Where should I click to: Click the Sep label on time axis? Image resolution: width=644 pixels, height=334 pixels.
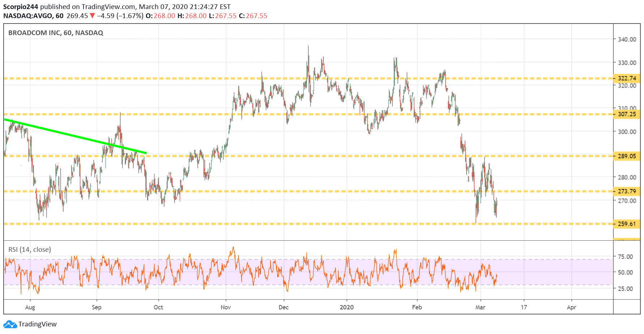pos(96,307)
